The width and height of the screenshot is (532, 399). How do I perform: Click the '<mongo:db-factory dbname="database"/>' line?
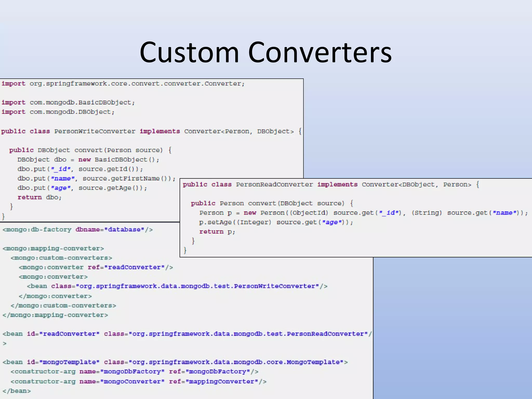(x=78, y=230)
